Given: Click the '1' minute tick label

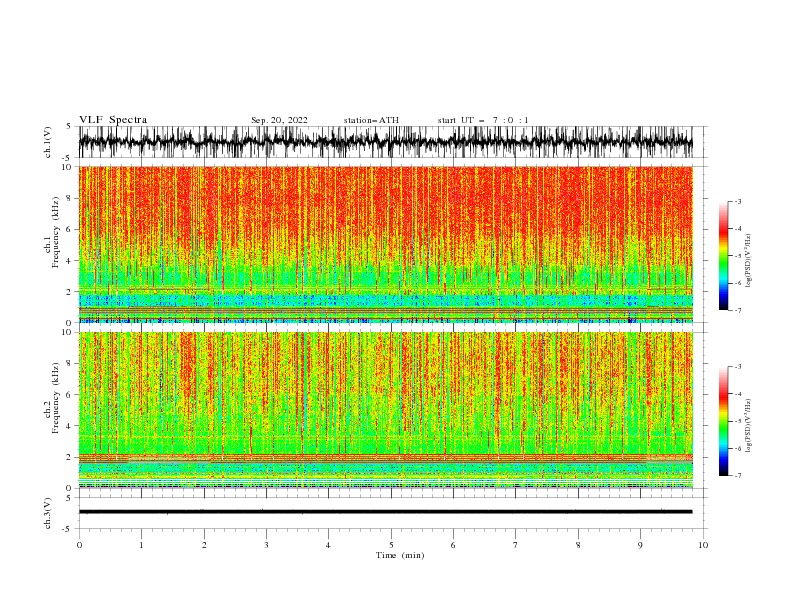Looking at the screenshot, I should [x=142, y=545].
